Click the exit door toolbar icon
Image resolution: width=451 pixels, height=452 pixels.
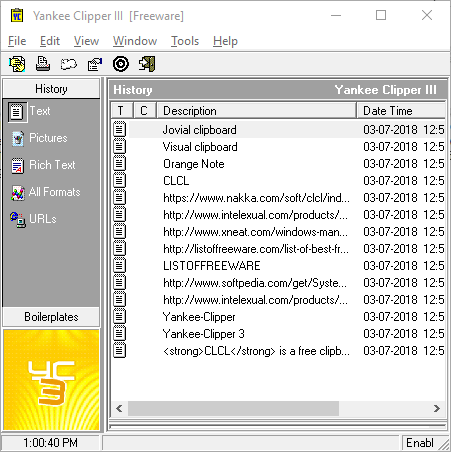click(147, 64)
